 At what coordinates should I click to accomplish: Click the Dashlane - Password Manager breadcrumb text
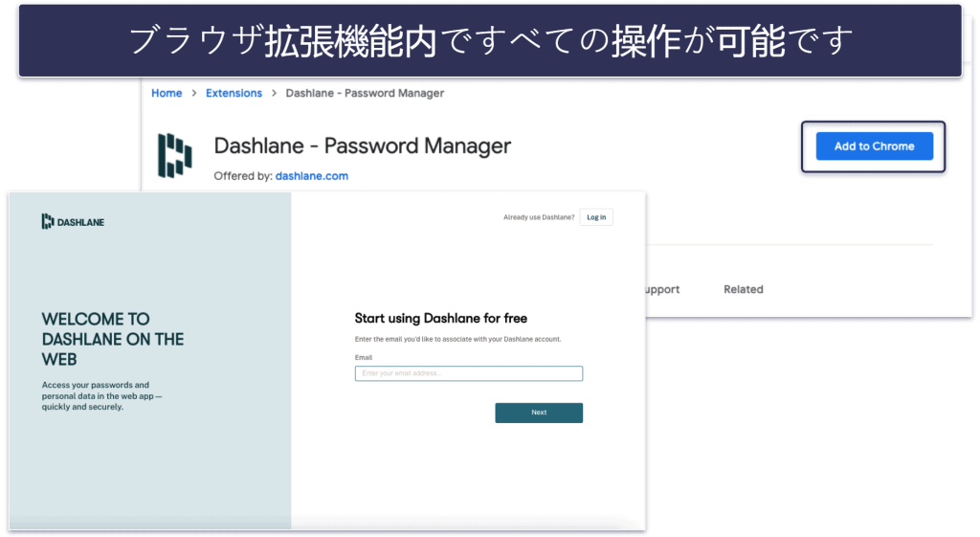click(365, 93)
